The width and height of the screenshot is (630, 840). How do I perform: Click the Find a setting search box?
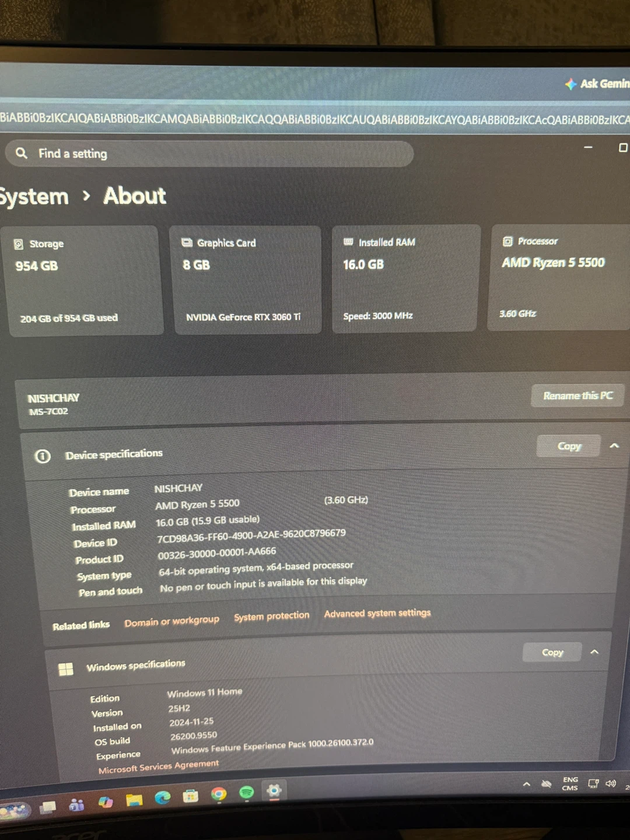[x=209, y=153]
